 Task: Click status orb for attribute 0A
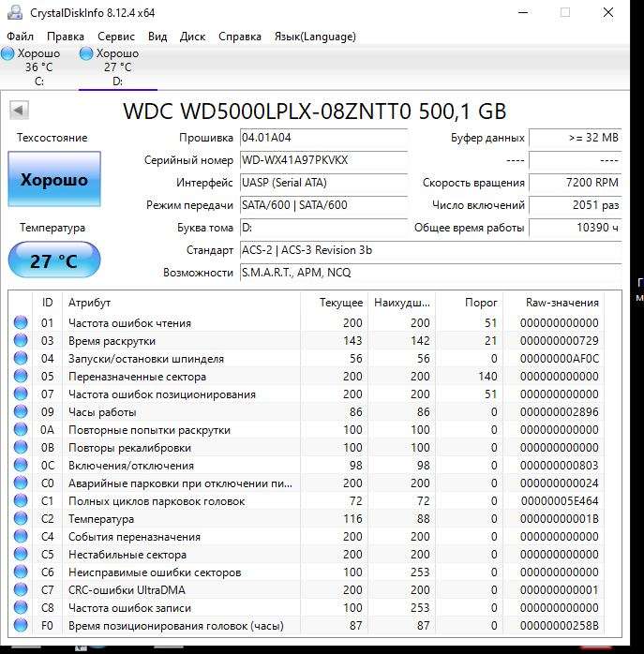[x=21, y=430]
